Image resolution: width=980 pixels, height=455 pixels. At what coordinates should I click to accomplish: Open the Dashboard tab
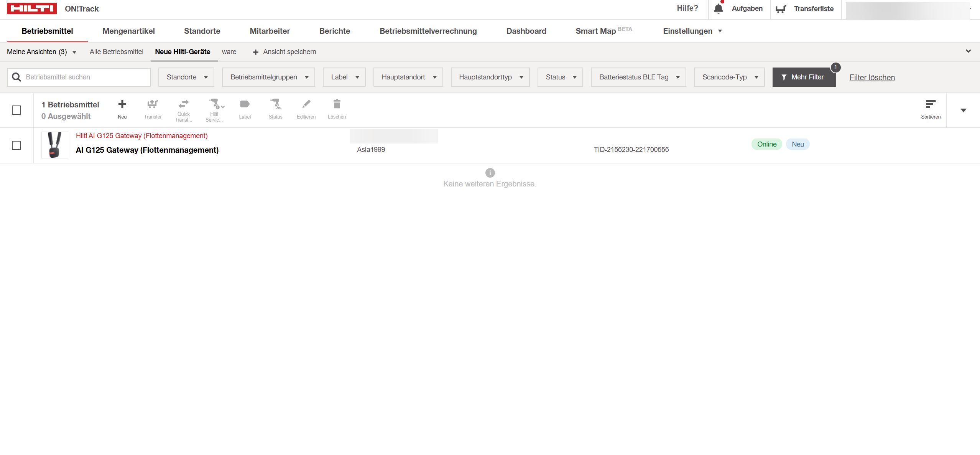pyautogui.click(x=526, y=31)
